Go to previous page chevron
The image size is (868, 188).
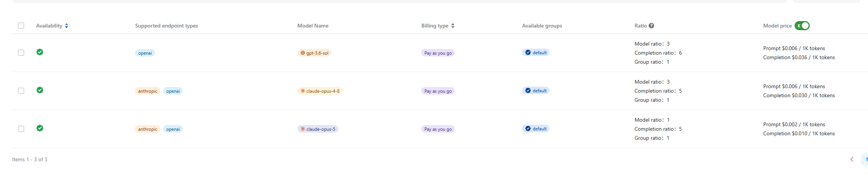tap(852, 159)
